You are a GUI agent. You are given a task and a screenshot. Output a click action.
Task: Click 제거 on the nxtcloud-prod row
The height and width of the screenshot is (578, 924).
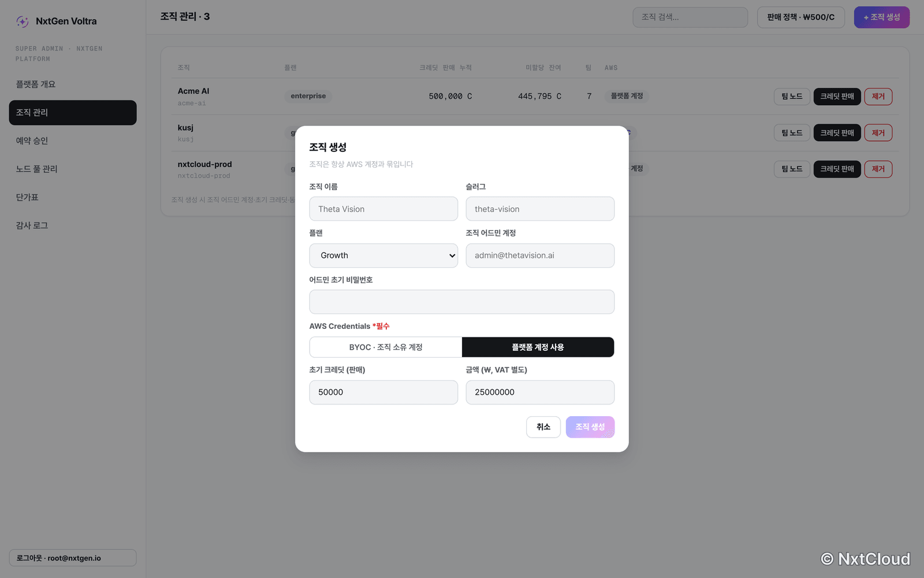click(x=878, y=169)
